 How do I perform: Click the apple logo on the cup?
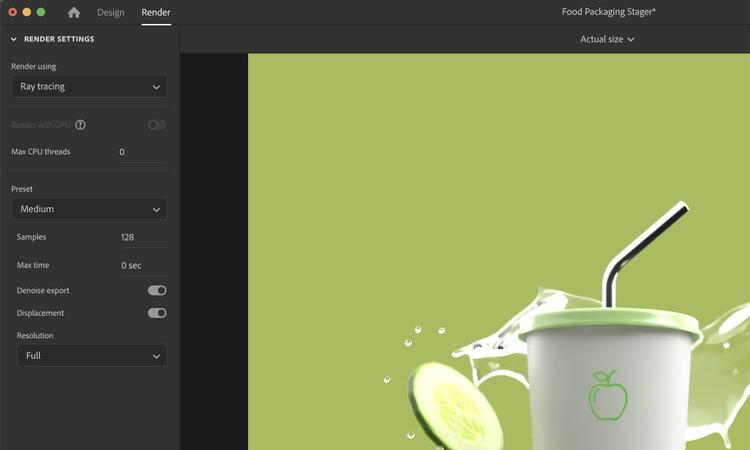607,395
